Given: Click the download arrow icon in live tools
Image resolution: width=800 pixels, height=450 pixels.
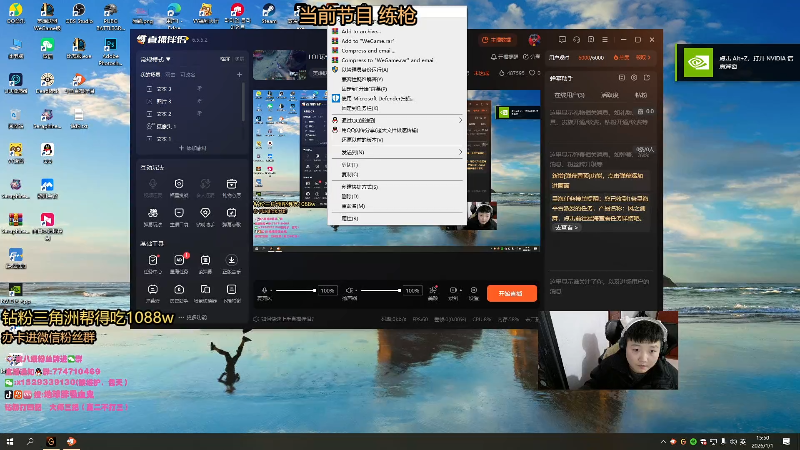Looking at the screenshot, I should (232, 260).
